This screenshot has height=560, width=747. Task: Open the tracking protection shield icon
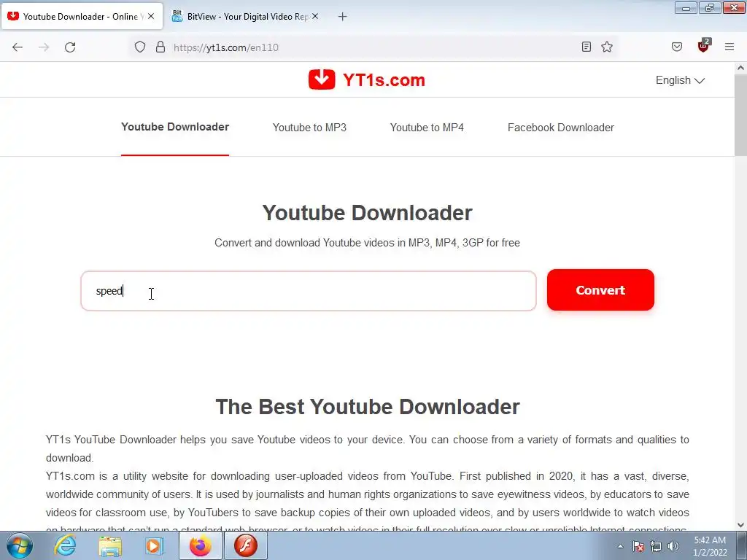(139, 47)
